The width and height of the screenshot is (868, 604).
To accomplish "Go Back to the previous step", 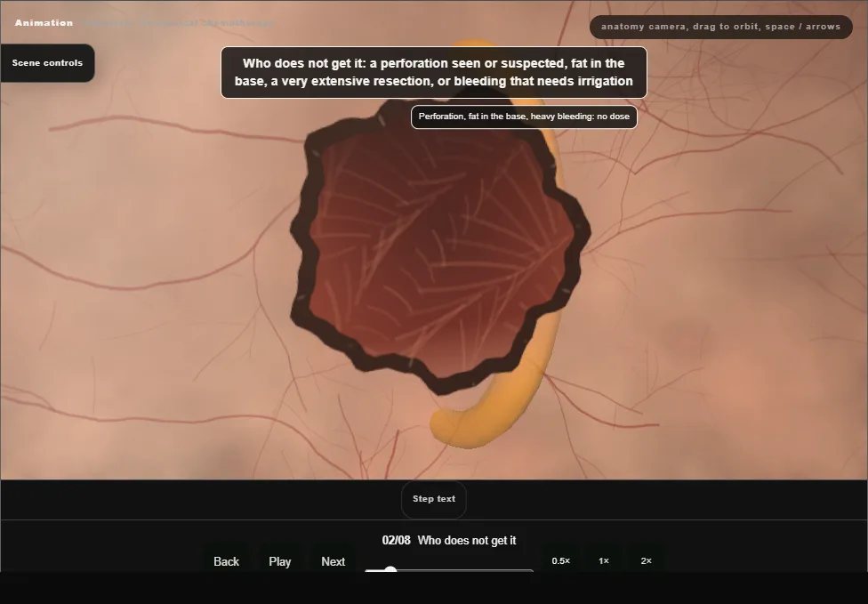I will 227,561.
